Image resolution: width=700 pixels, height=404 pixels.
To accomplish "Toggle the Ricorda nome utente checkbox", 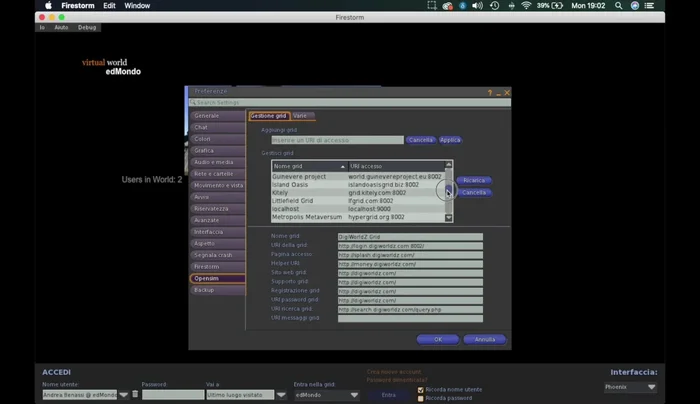I will pos(422,389).
